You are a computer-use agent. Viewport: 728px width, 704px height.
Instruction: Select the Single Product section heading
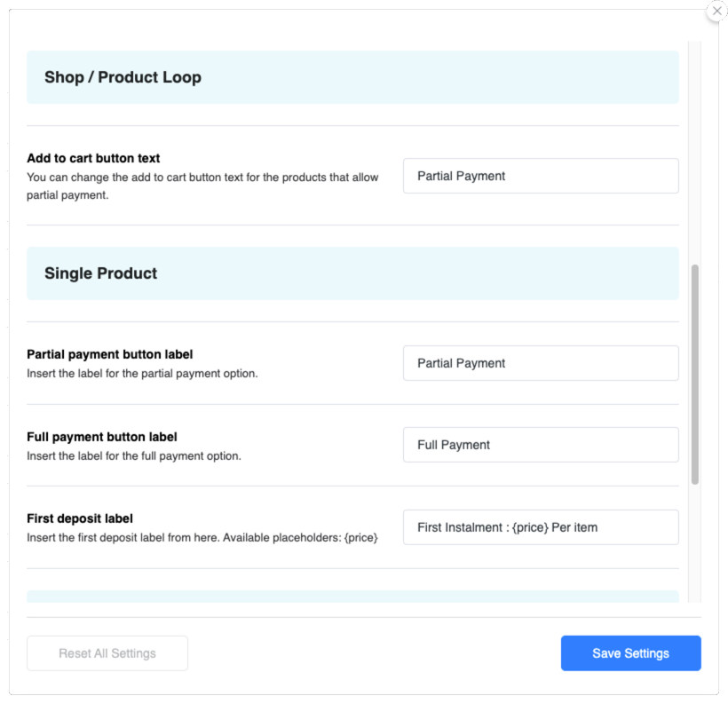pyautogui.click(x=100, y=273)
